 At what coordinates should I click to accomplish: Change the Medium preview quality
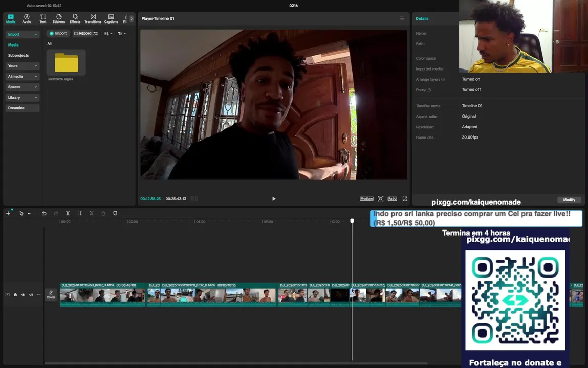(366, 199)
